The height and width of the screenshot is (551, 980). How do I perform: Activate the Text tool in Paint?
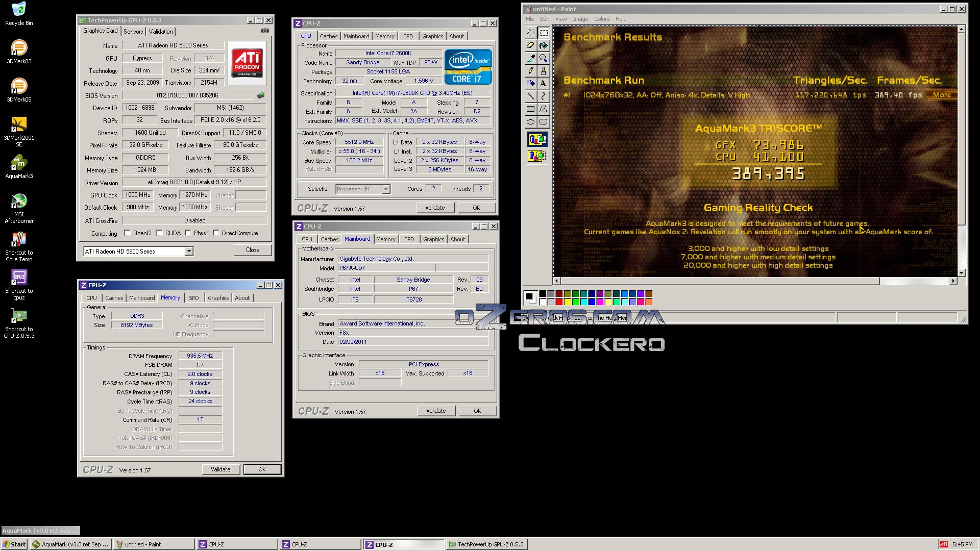coord(544,84)
